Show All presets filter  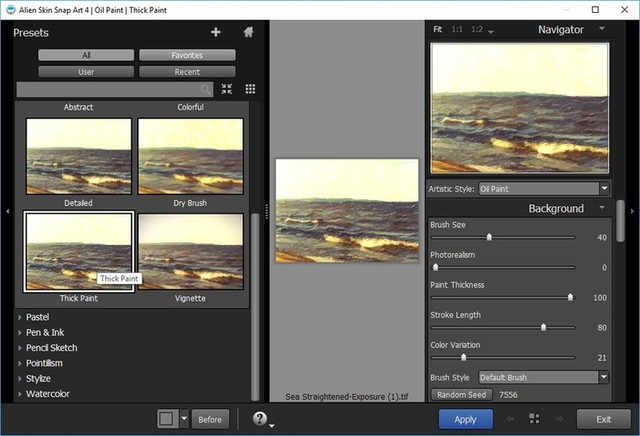(86, 55)
